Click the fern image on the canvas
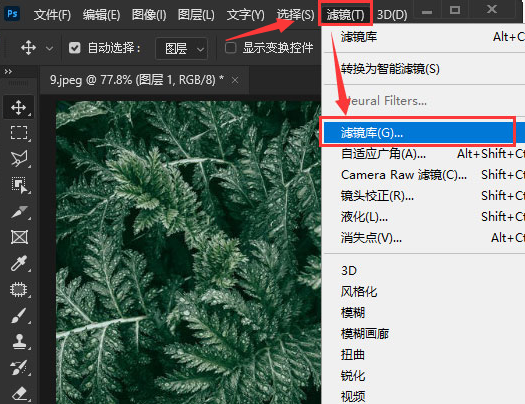The image size is (525, 404). [x=188, y=252]
